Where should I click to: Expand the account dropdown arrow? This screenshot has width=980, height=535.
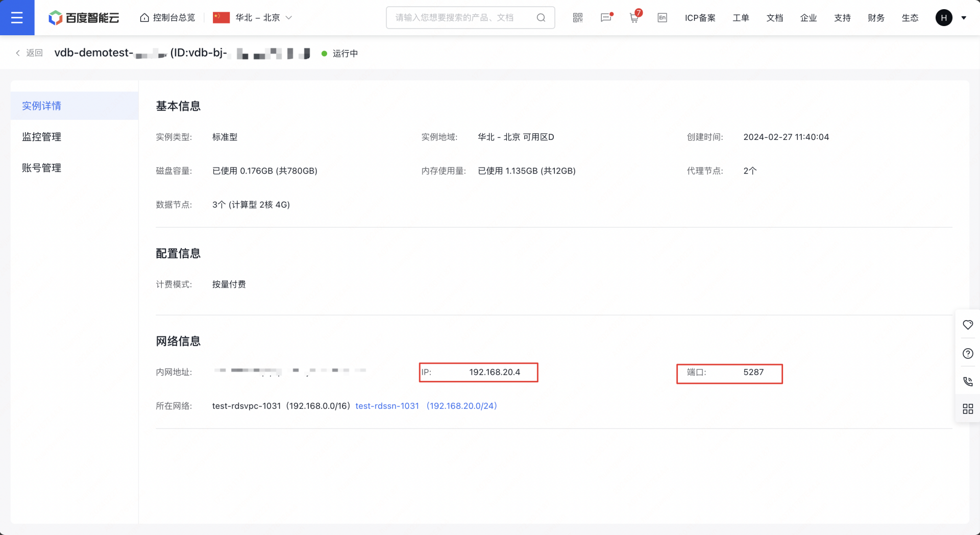[964, 18]
